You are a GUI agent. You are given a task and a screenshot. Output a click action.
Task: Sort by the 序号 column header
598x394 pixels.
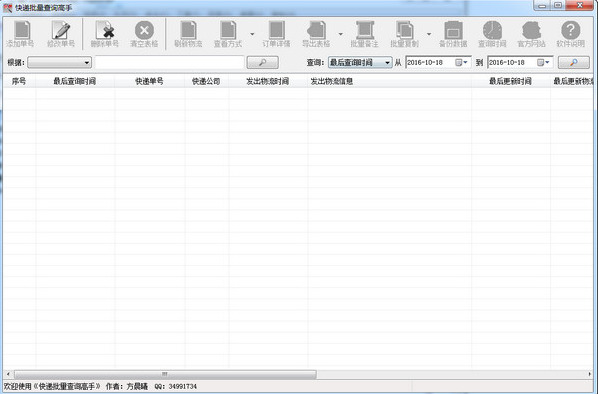pyautogui.click(x=19, y=81)
